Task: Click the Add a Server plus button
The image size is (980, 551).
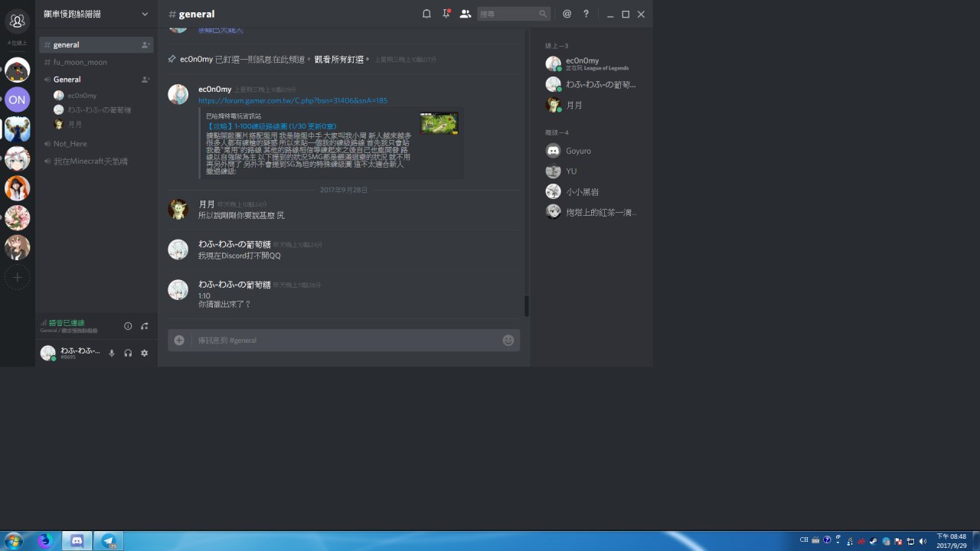Action: 17,276
